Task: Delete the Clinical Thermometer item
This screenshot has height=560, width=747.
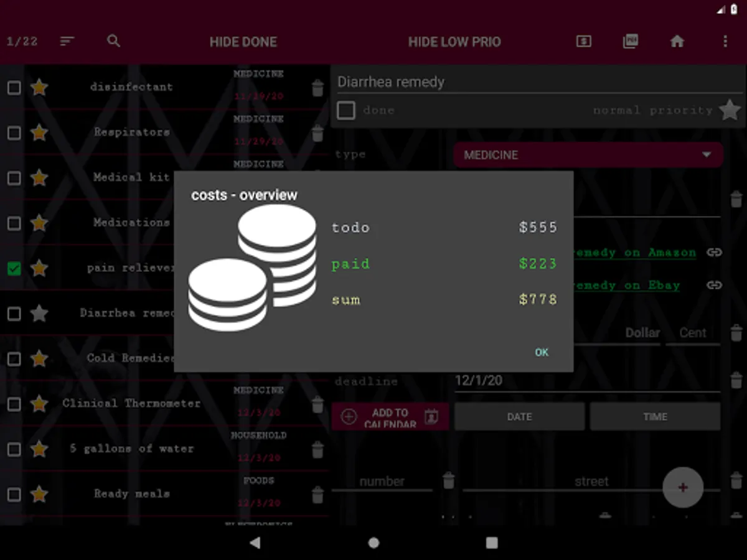Action: click(317, 404)
